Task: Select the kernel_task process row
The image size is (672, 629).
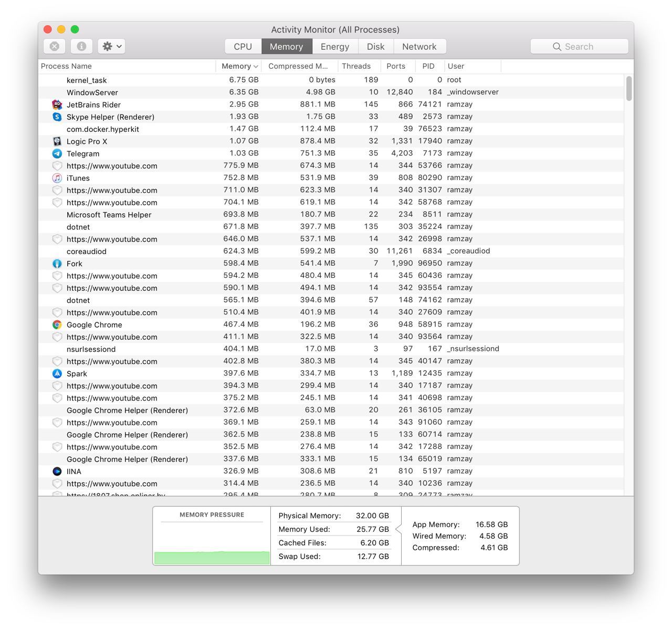Action: pyautogui.click(x=331, y=80)
